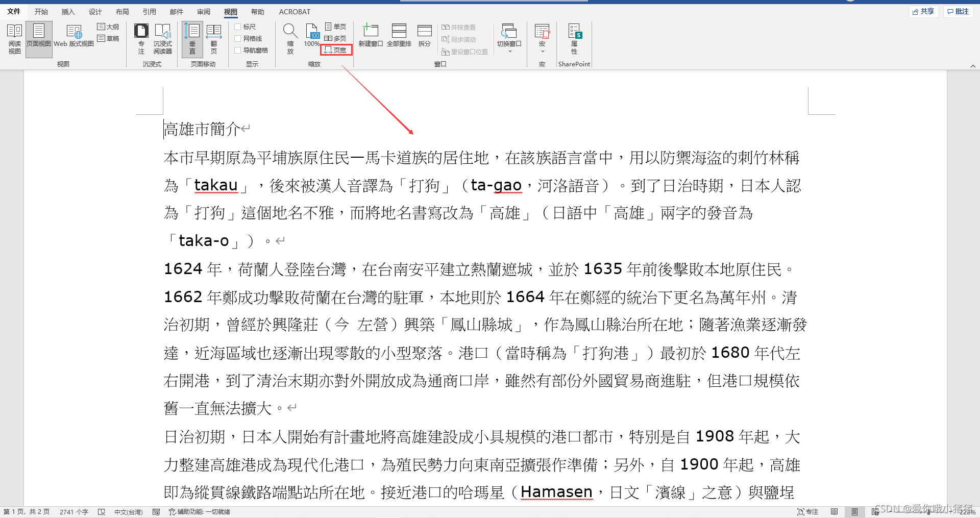Set zoom to 100%
Image resolution: width=980 pixels, height=518 pixels.
(312, 36)
